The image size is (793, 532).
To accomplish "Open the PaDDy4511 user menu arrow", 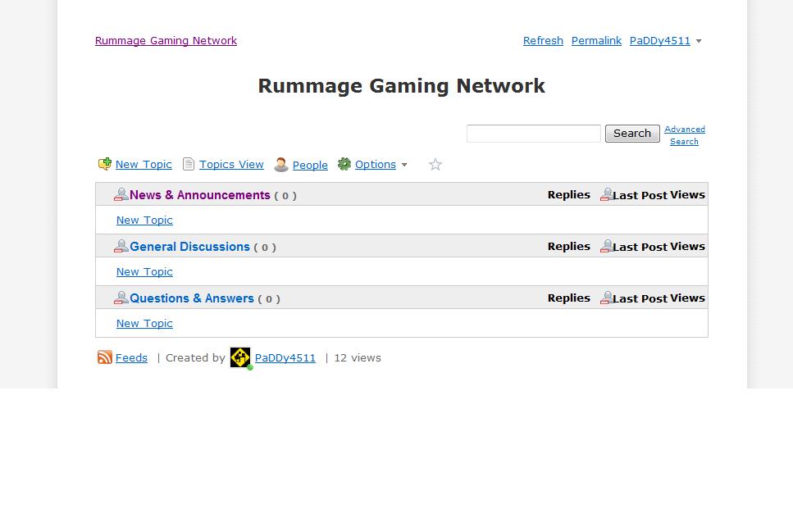I will coord(699,41).
